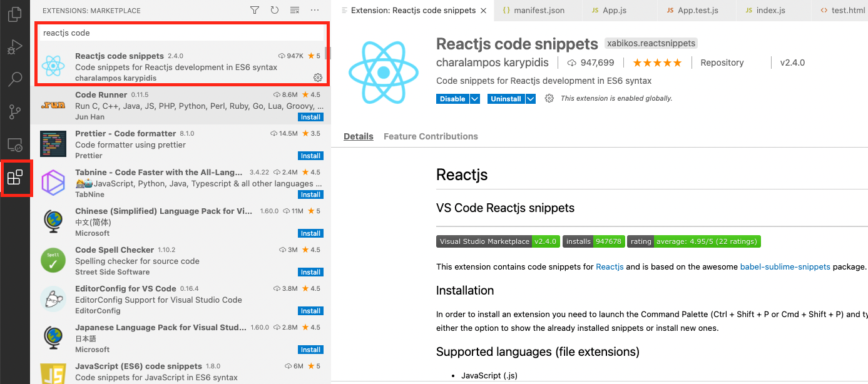This screenshot has height=384, width=868.
Task: Select the Details tab
Action: tap(359, 136)
